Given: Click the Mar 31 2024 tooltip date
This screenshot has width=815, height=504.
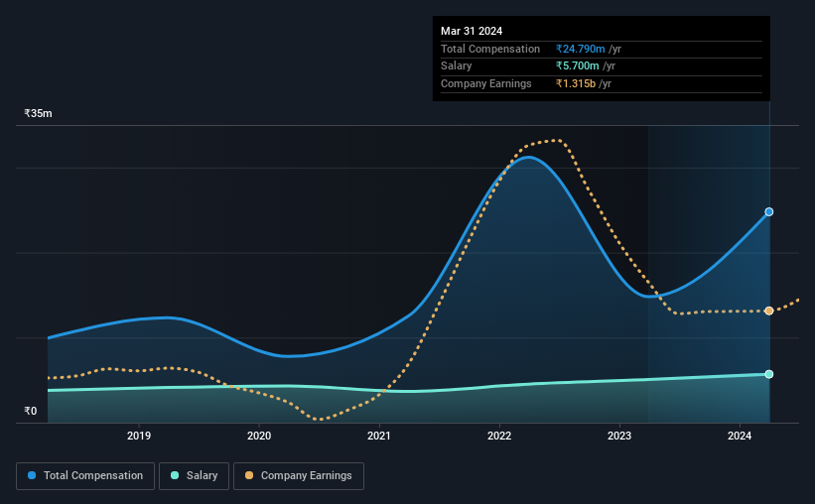Looking at the screenshot, I should [472, 31].
